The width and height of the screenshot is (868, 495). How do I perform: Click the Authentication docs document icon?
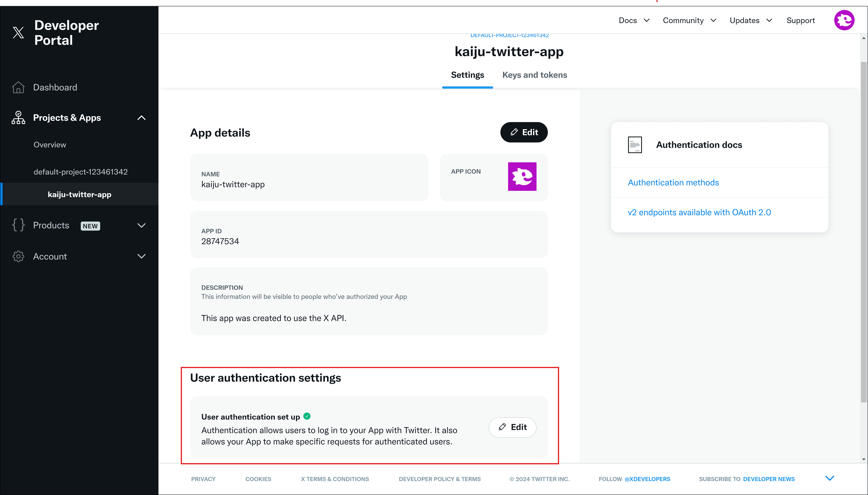pos(635,145)
